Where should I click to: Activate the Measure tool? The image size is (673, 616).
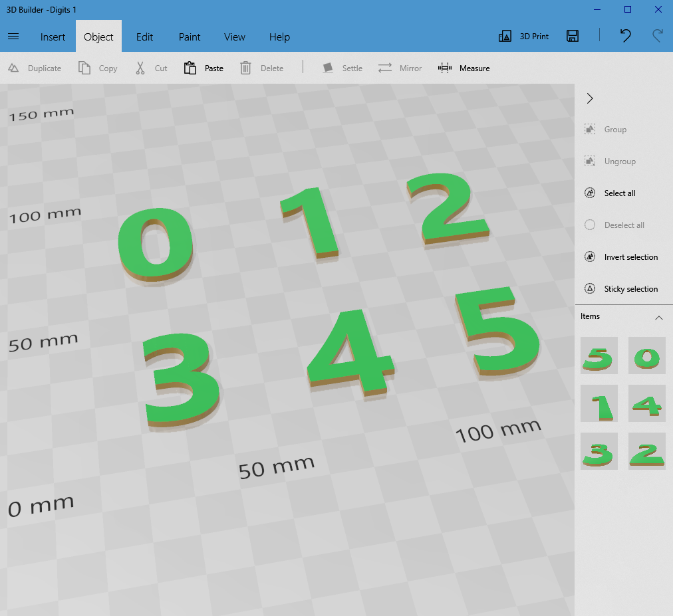[464, 68]
